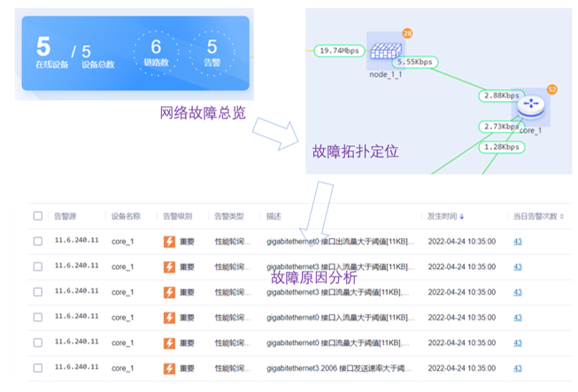This screenshot has width=578, height=392.
Task: Open count link 43 for gigabitethernet0 接口入流量 row
Action: [518, 318]
